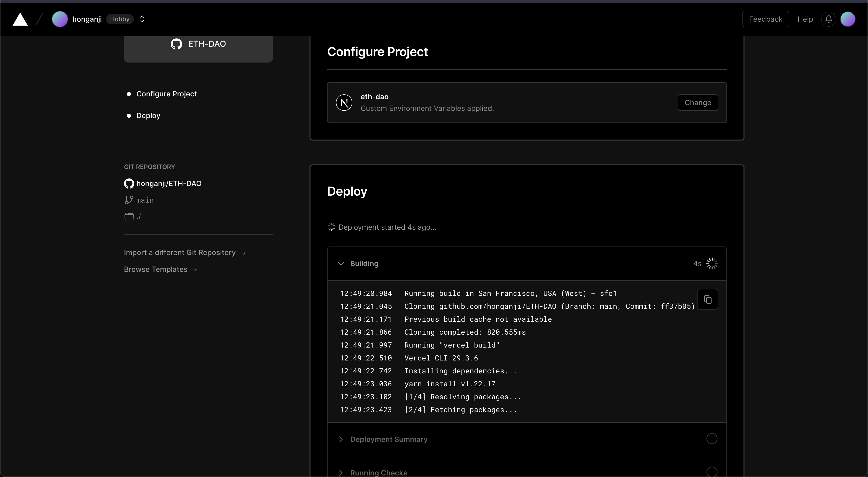The width and height of the screenshot is (868, 477).
Task: Open the user profile avatar menu
Action: coord(848,19)
